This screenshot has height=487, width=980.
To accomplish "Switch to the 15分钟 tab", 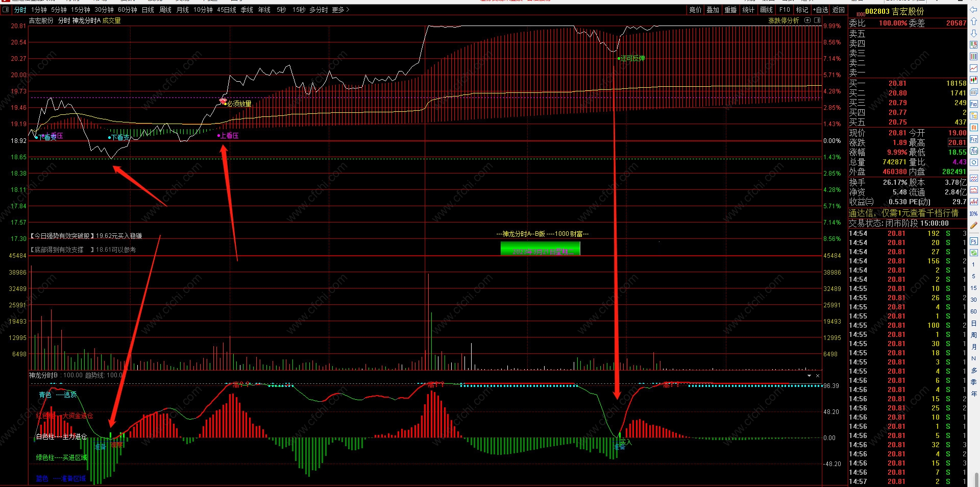I will (80, 10).
